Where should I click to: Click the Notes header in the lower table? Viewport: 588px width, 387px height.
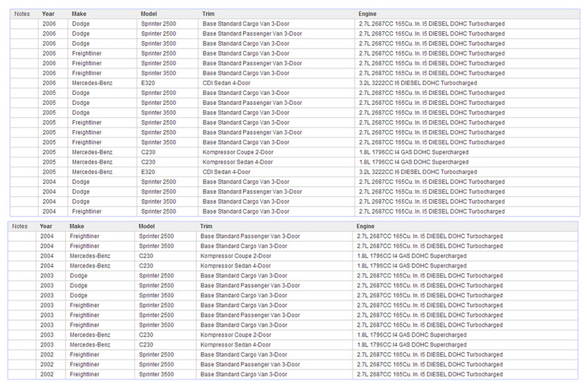pos(20,227)
